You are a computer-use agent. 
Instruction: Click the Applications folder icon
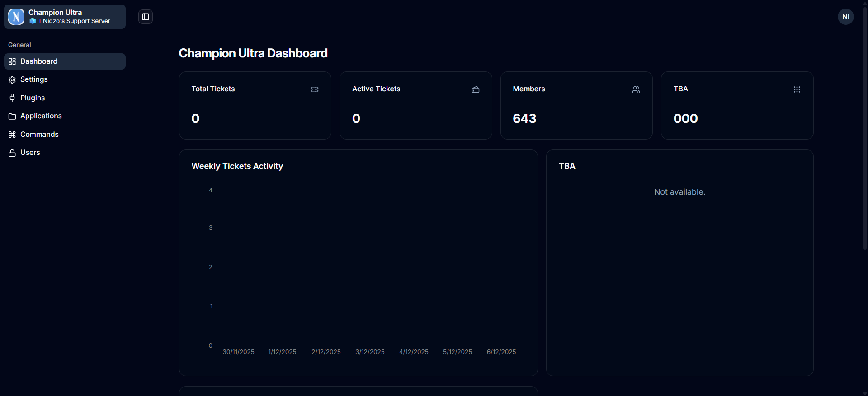[x=12, y=116]
